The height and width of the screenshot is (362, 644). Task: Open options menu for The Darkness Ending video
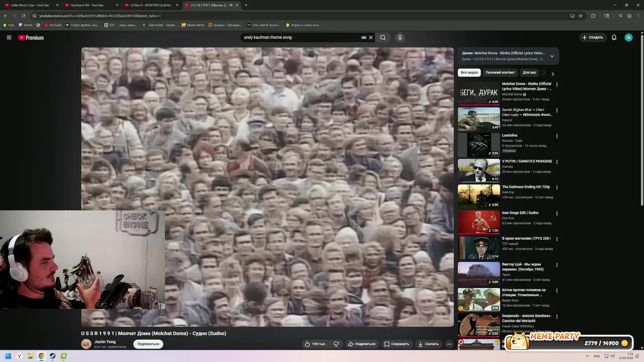(x=556, y=188)
